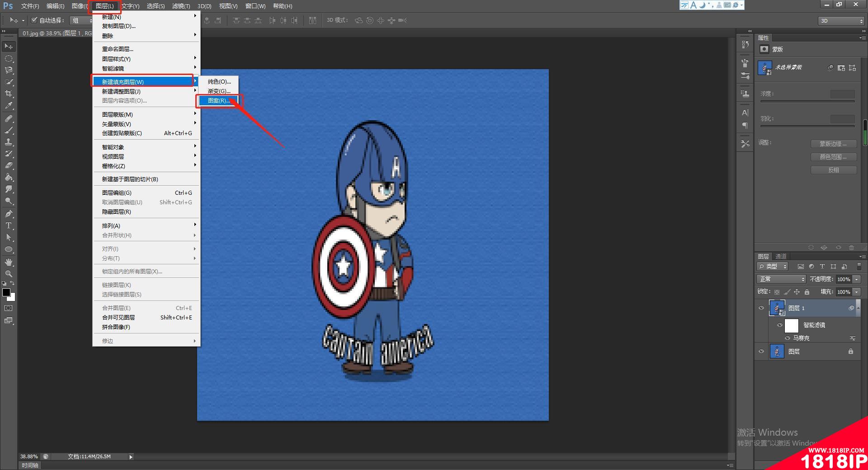Click 复制图层(D)... menu item
868x470 pixels.
point(146,26)
